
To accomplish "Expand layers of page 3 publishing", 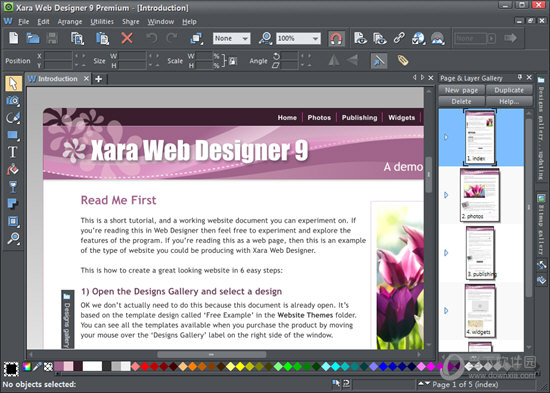I will point(446,253).
